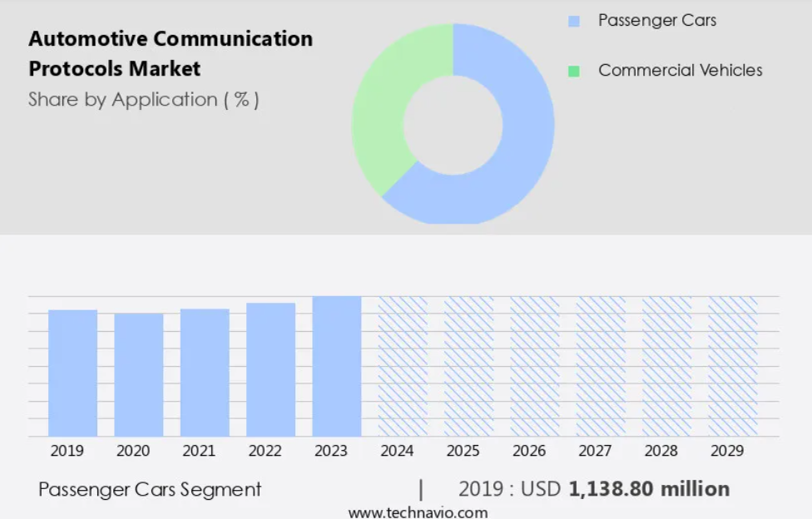Select the 2021 bar in chart

205,373
